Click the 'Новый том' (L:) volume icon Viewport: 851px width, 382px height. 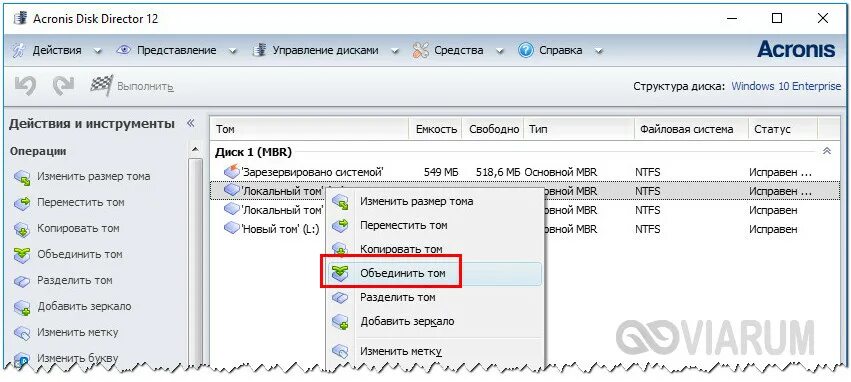click(232, 228)
